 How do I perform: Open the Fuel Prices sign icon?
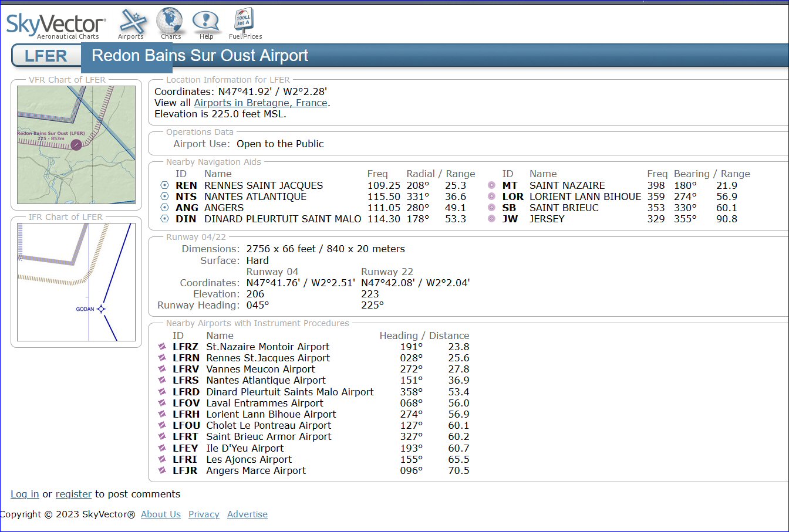pyautogui.click(x=245, y=23)
